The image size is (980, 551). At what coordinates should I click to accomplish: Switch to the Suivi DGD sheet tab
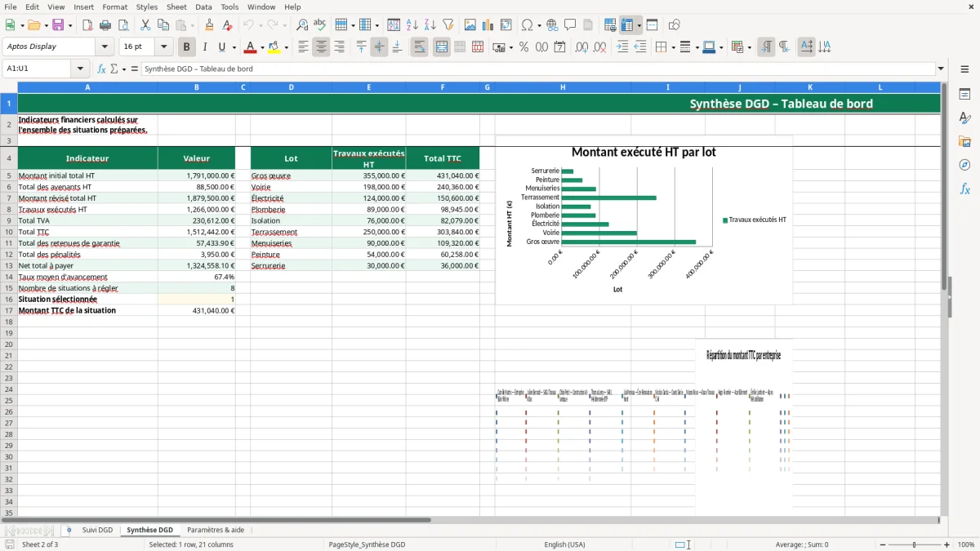pos(97,530)
